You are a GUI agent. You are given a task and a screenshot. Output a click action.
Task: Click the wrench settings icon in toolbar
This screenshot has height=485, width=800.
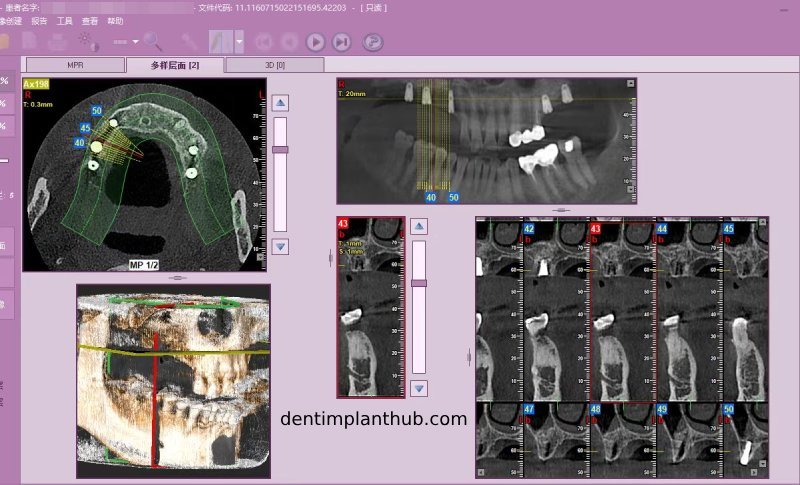pos(189,41)
